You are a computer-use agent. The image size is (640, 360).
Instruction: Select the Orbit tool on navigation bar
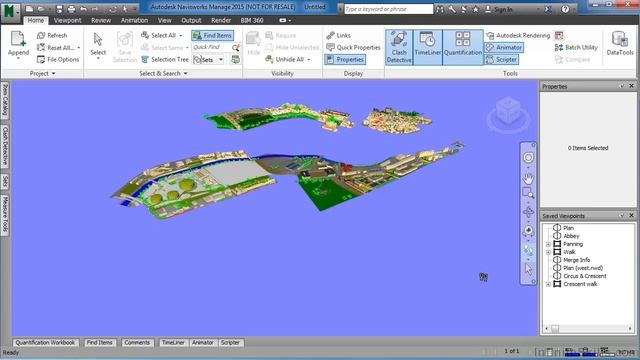coord(528,212)
